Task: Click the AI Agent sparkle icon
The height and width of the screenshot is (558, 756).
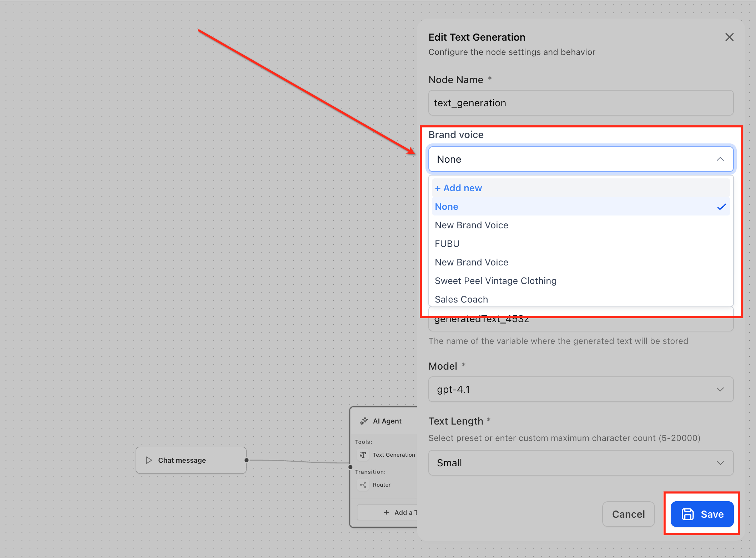Action: 364,421
